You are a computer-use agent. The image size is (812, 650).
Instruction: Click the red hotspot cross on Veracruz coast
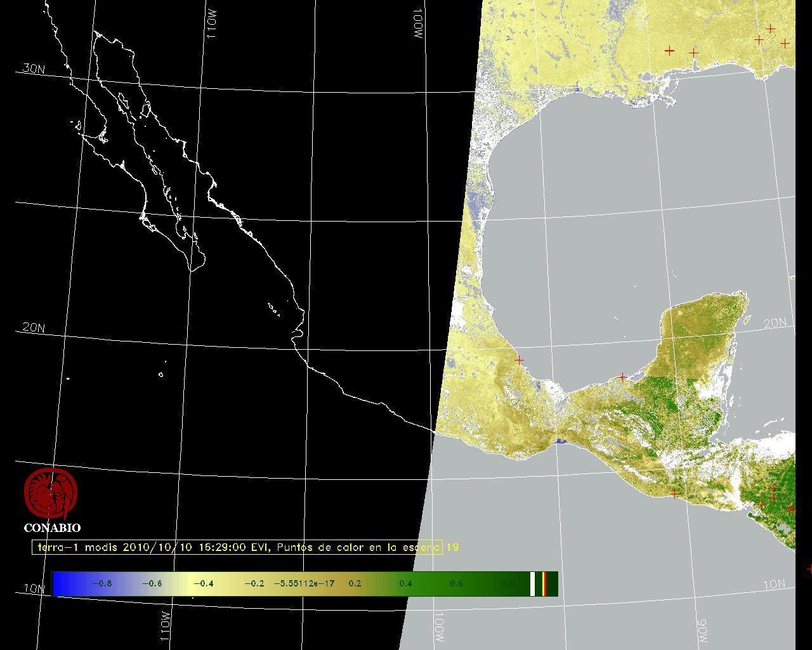pos(519,360)
